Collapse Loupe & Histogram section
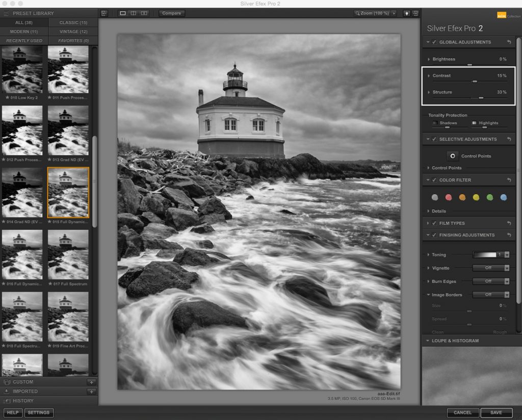522x420 pixels. (x=428, y=341)
